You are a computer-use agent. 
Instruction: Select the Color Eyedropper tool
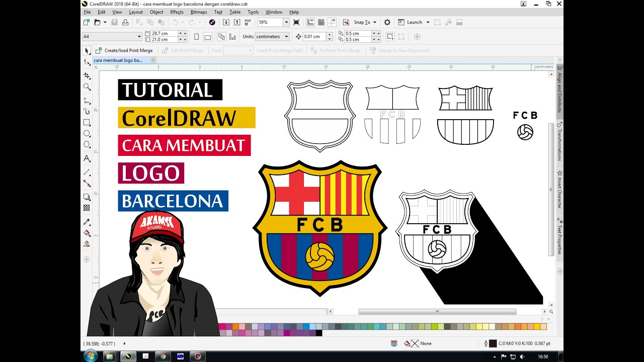87,222
